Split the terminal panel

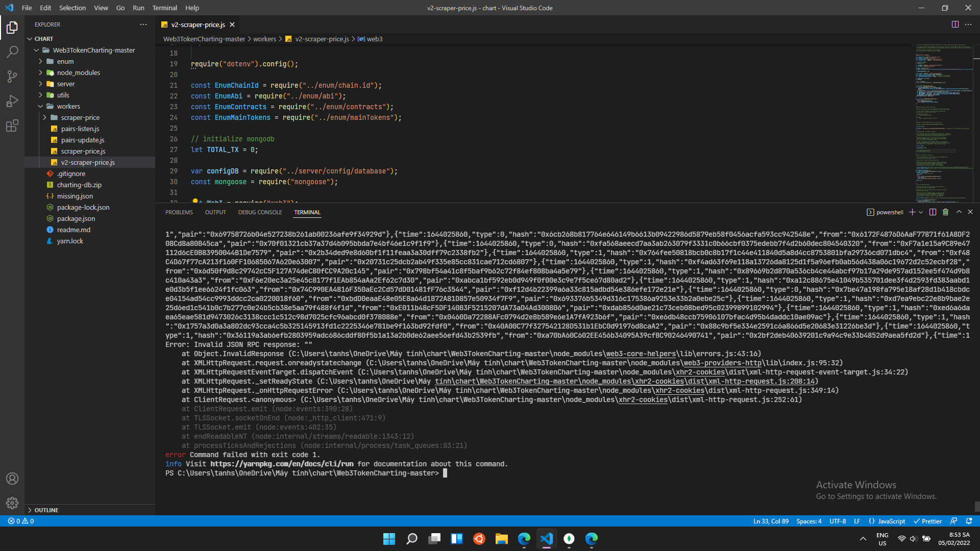[933, 212]
